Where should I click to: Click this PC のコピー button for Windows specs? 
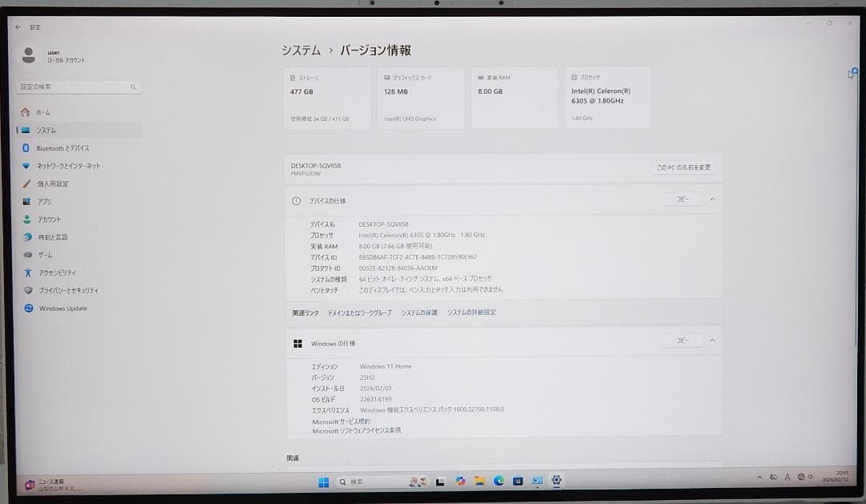coord(683,340)
